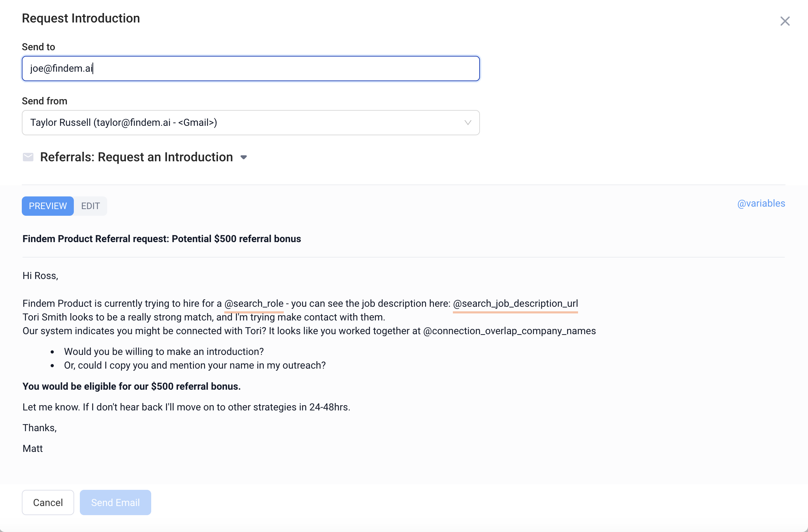Click the @search_job_description_url variable

[515, 304]
